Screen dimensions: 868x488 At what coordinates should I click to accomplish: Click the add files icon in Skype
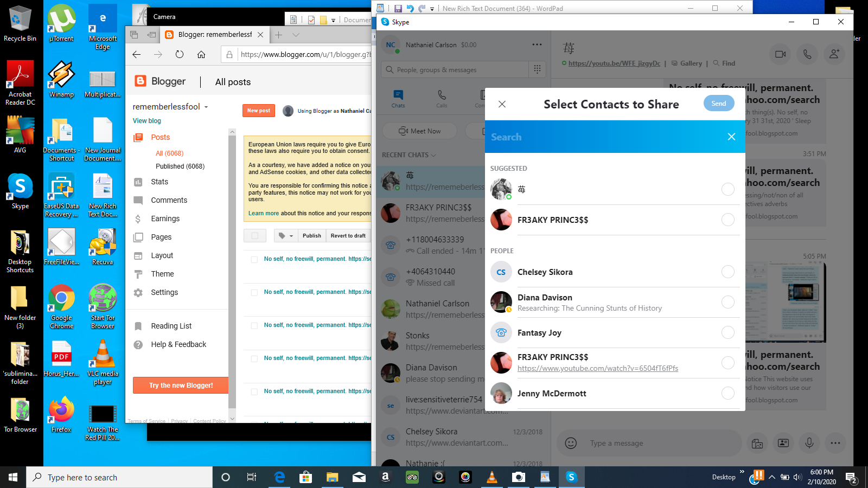coord(757,443)
